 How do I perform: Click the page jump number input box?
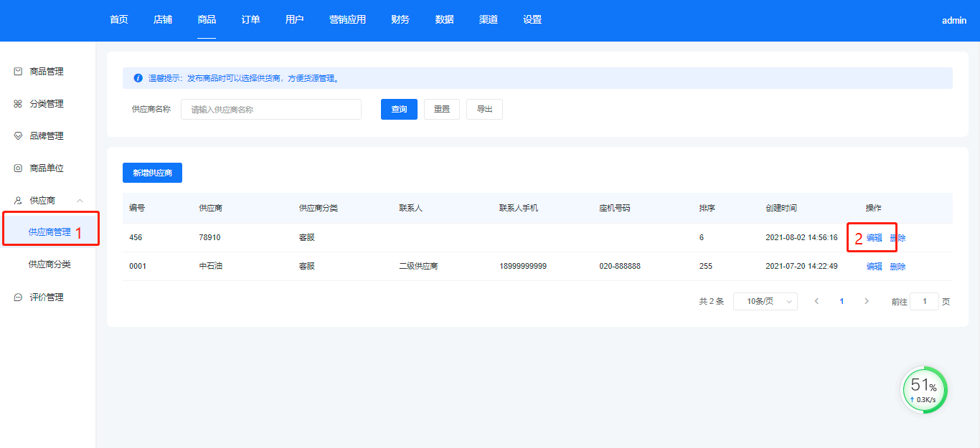[924, 302]
